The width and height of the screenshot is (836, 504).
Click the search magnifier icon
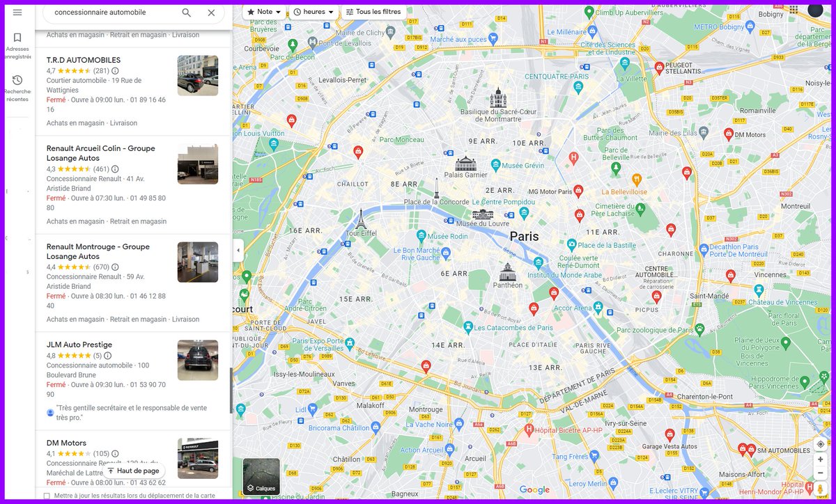pyautogui.click(x=187, y=13)
